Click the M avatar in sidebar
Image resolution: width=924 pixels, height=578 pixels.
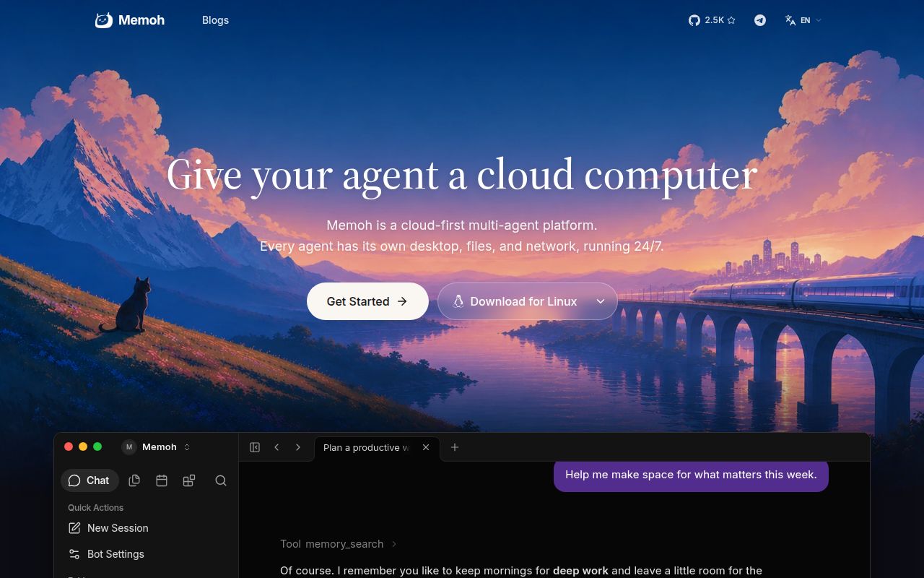pyautogui.click(x=129, y=447)
